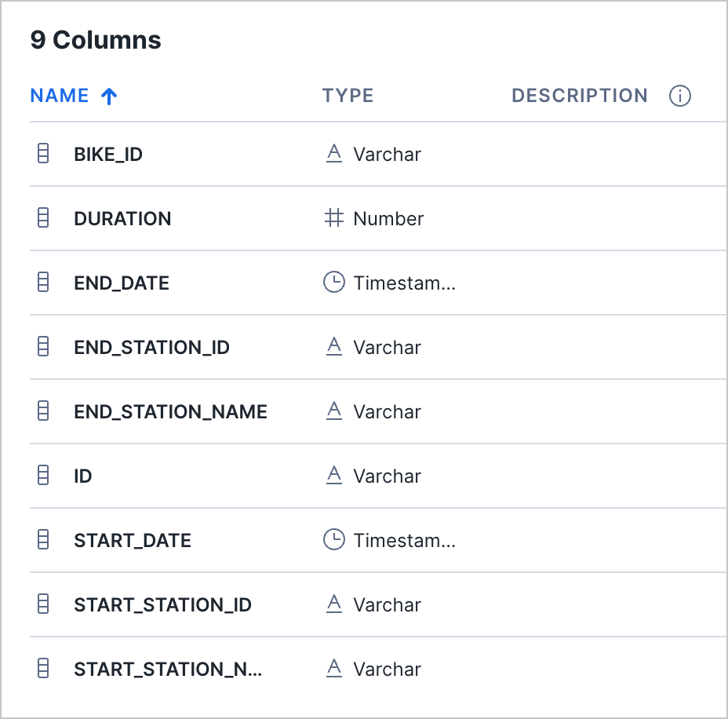Select the DURATION column name
Image resolution: width=728 pixels, height=719 pixels.
point(122,218)
